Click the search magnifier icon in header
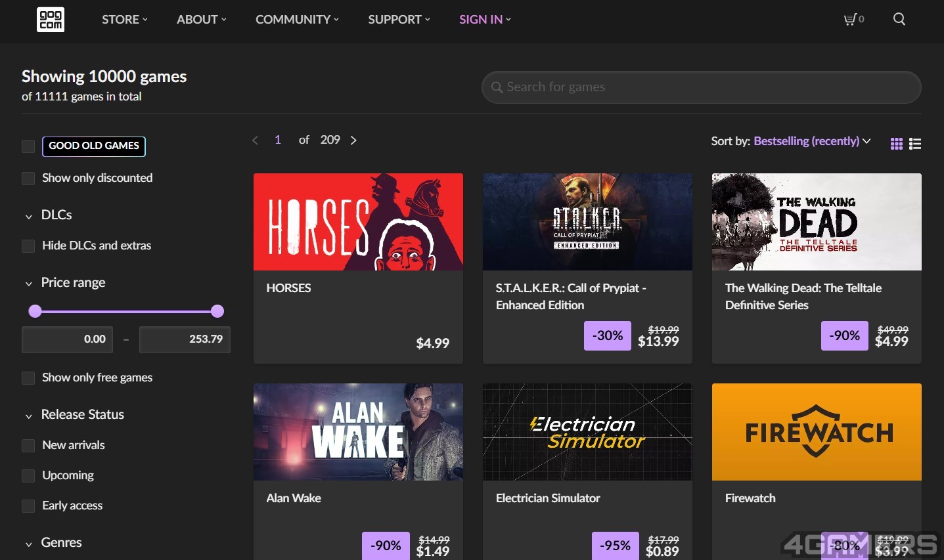The width and height of the screenshot is (944, 560). pyautogui.click(x=899, y=20)
